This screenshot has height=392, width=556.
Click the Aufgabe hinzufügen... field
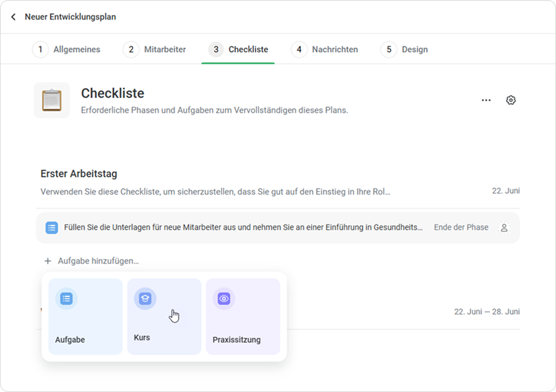coord(92,261)
